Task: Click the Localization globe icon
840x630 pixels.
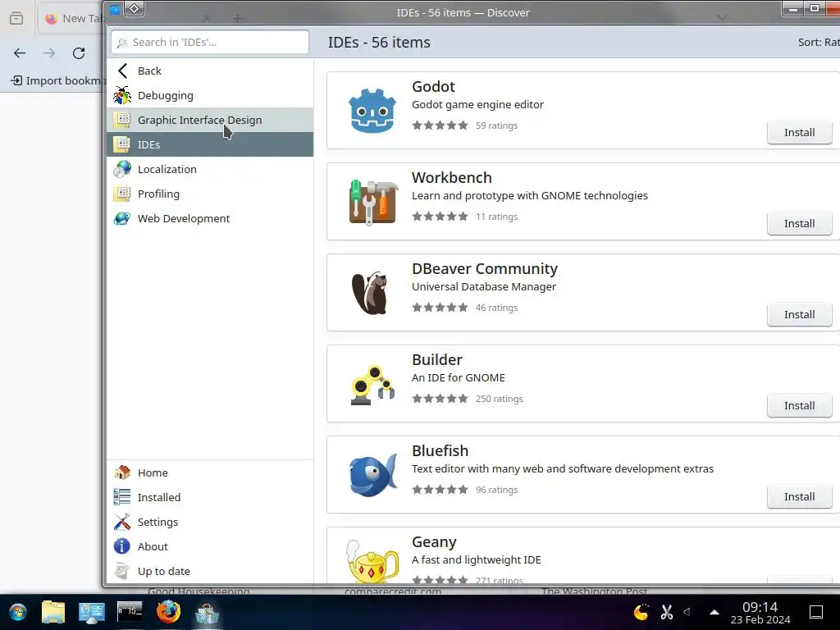Action: click(122, 169)
